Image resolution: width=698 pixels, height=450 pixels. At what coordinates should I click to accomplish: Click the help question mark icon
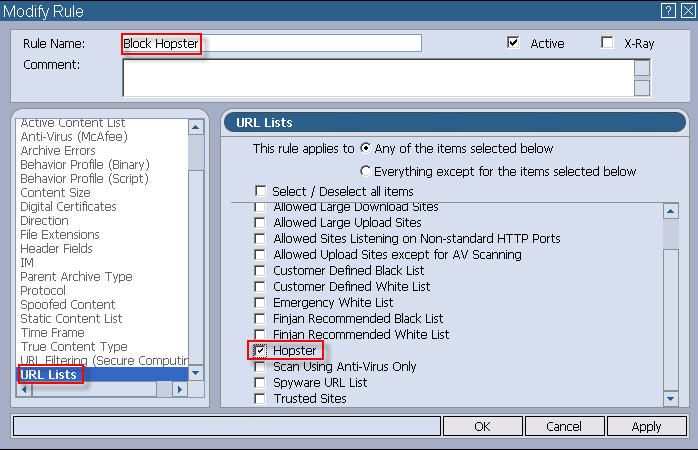668,10
